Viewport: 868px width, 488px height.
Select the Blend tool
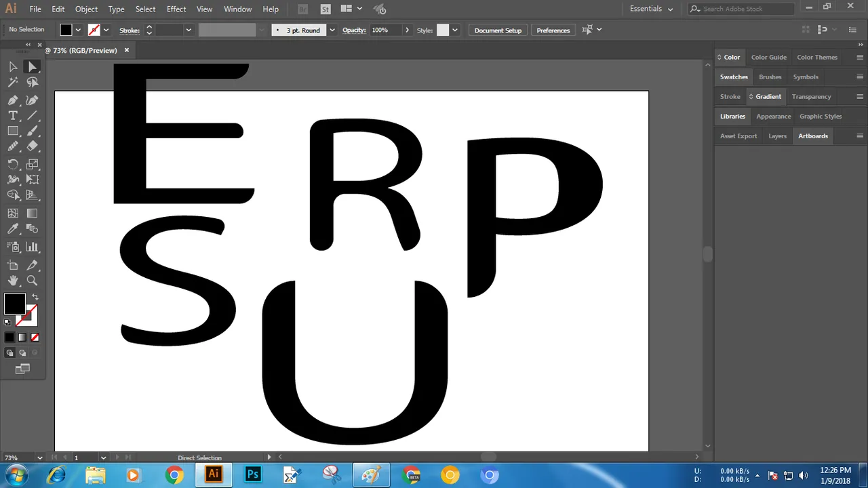[x=32, y=229]
